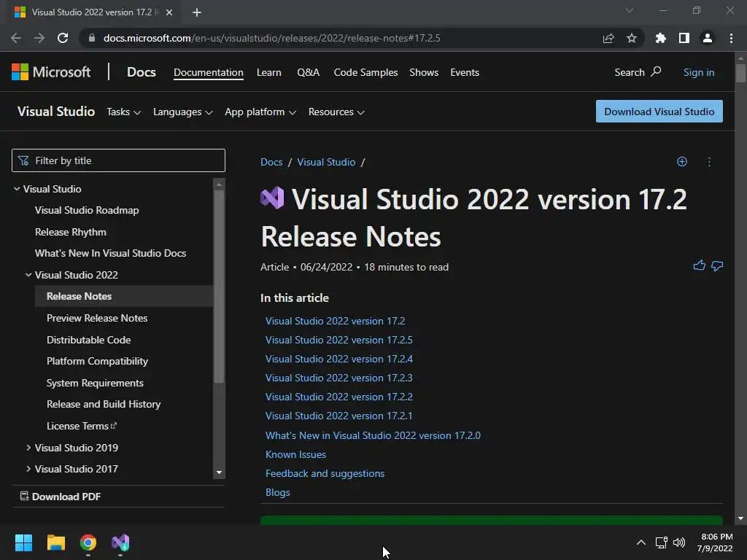747x560 pixels.
Task: Open the Shows nav item
Action: pos(424,72)
